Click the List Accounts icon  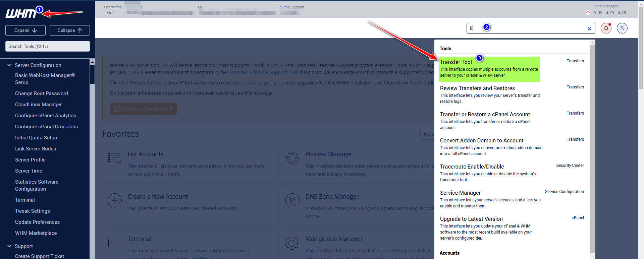point(114,158)
